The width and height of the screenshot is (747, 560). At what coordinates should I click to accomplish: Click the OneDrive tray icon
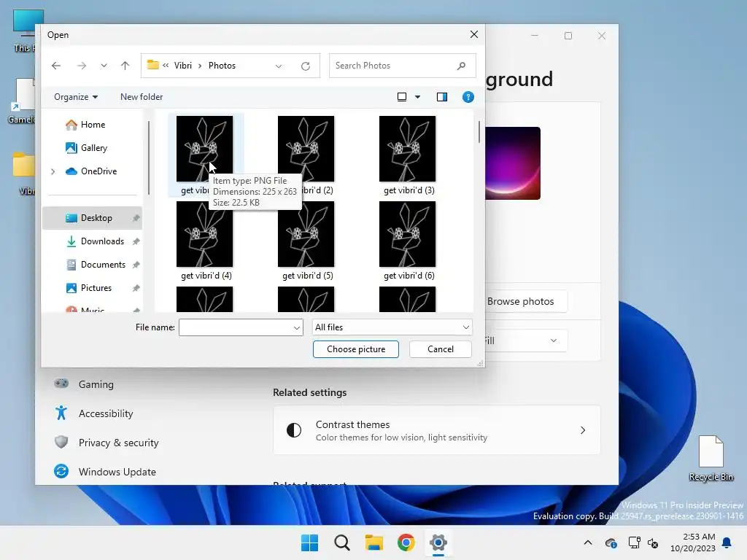pyautogui.click(x=611, y=542)
